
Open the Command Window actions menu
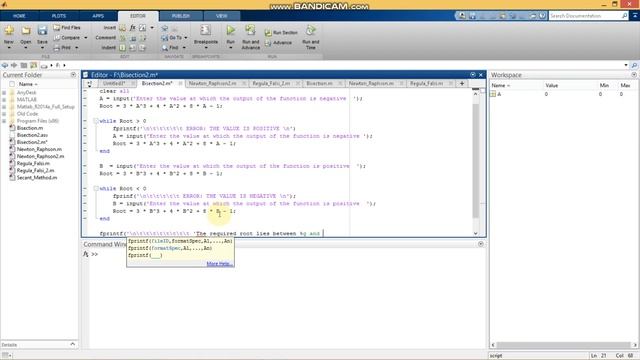pyautogui.click(x=481, y=244)
